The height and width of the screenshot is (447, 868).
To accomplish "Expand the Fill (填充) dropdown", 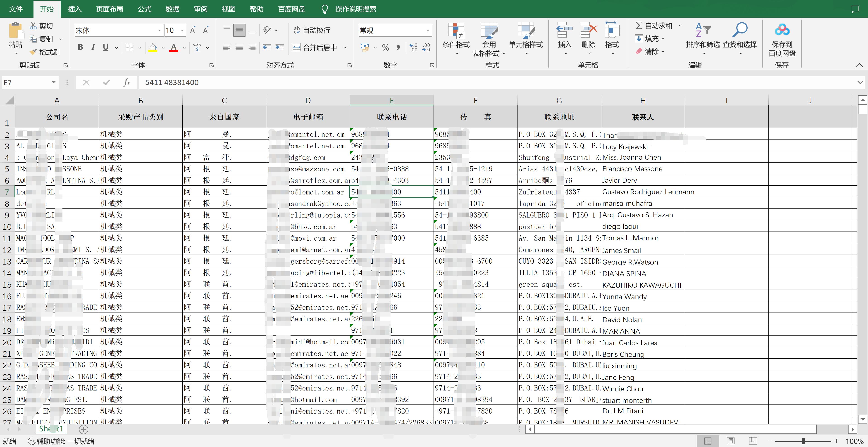I will [x=663, y=38].
